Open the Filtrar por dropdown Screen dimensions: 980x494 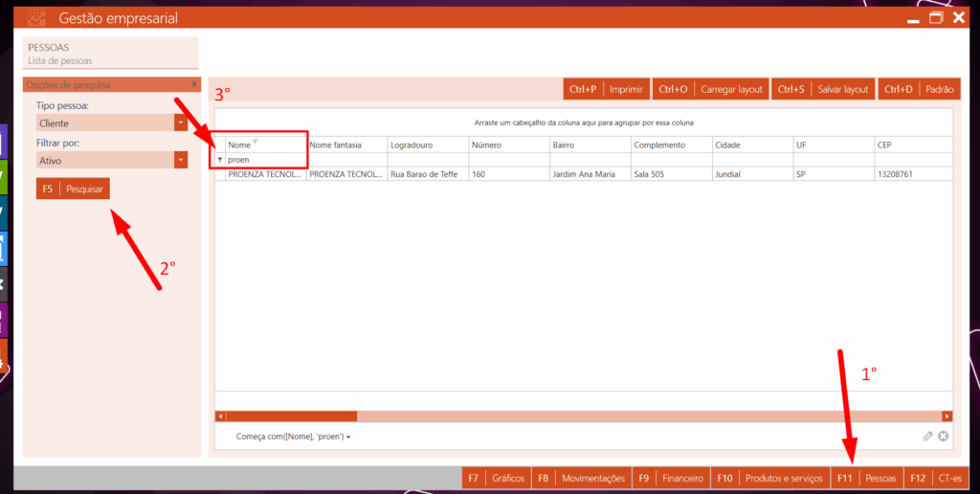tap(181, 161)
